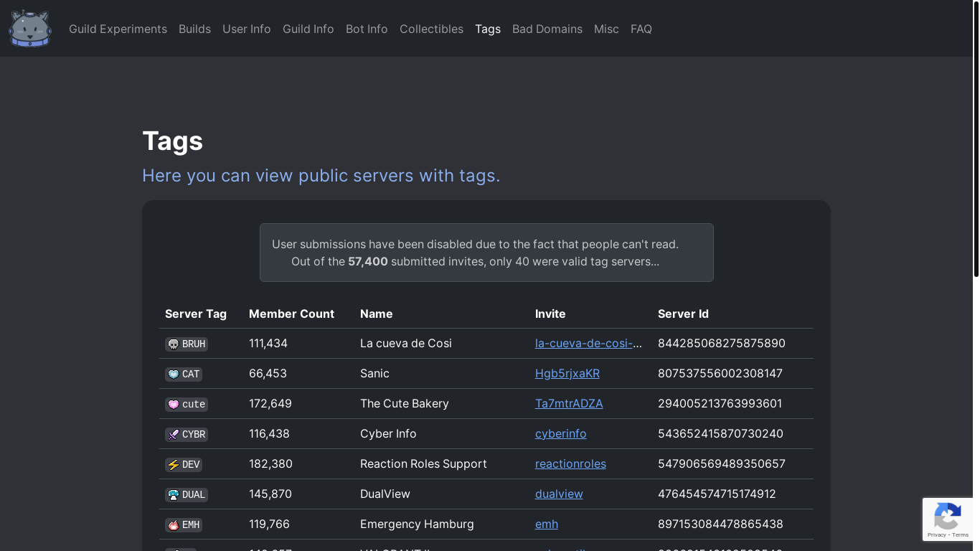Click the page vertical scrollbar thumb
980x551 pixels.
click(x=976, y=140)
